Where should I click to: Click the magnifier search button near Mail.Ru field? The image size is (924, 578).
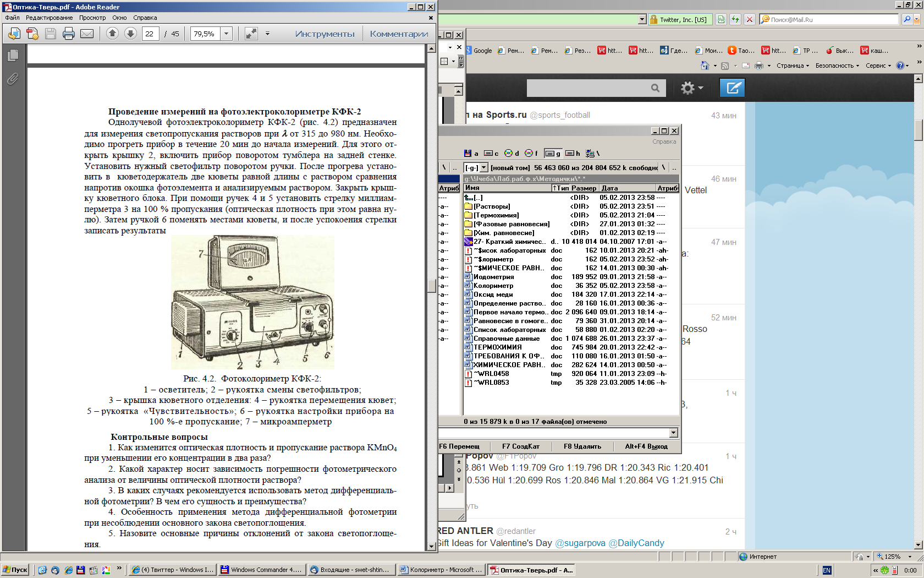[x=907, y=19]
